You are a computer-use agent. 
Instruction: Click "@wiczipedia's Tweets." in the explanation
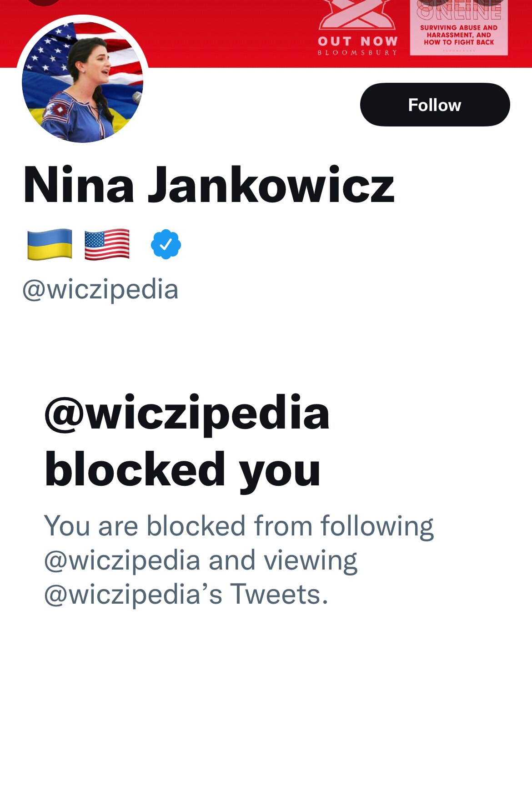(x=186, y=594)
